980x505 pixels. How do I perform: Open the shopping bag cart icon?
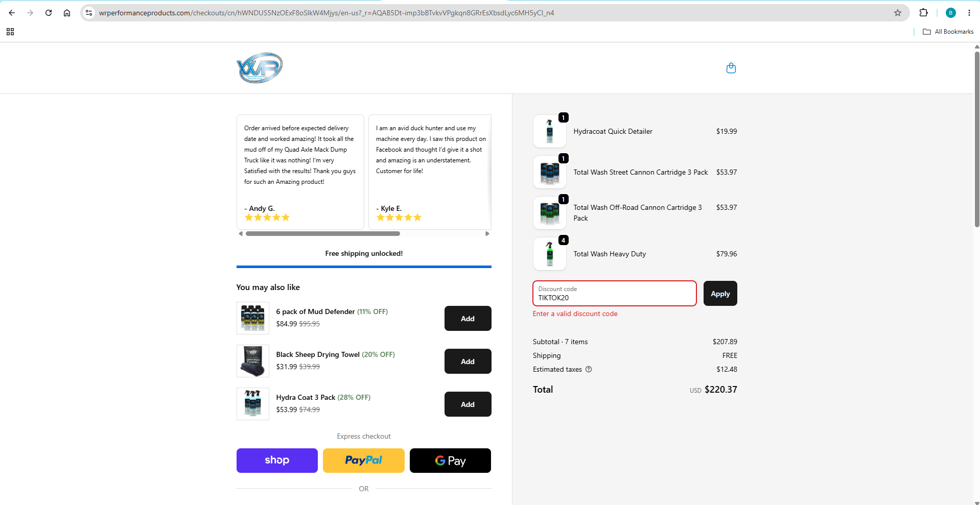coord(731,68)
